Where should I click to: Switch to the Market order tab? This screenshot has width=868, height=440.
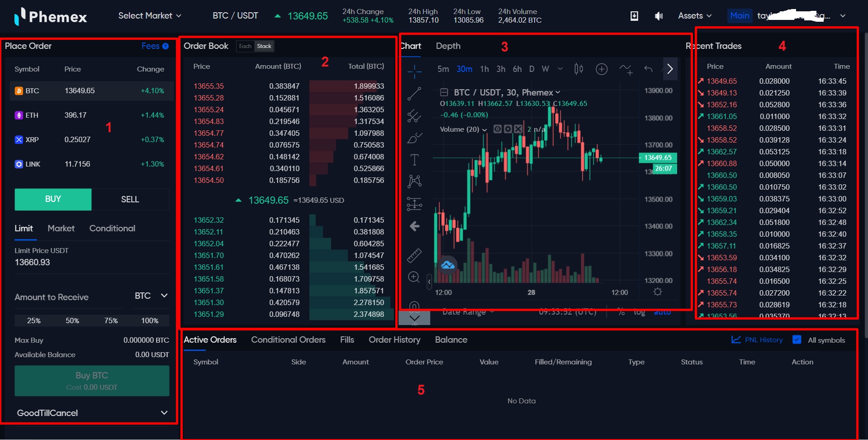pos(61,228)
